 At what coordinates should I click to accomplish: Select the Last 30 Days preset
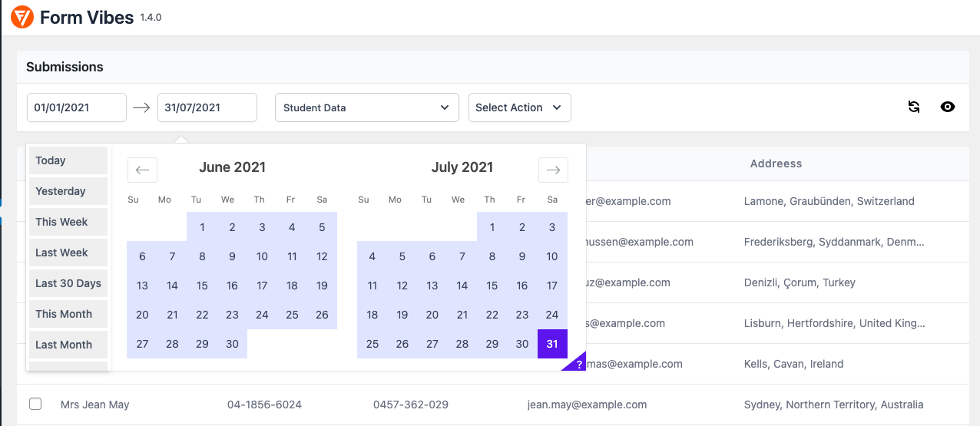pyautogui.click(x=68, y=283)
